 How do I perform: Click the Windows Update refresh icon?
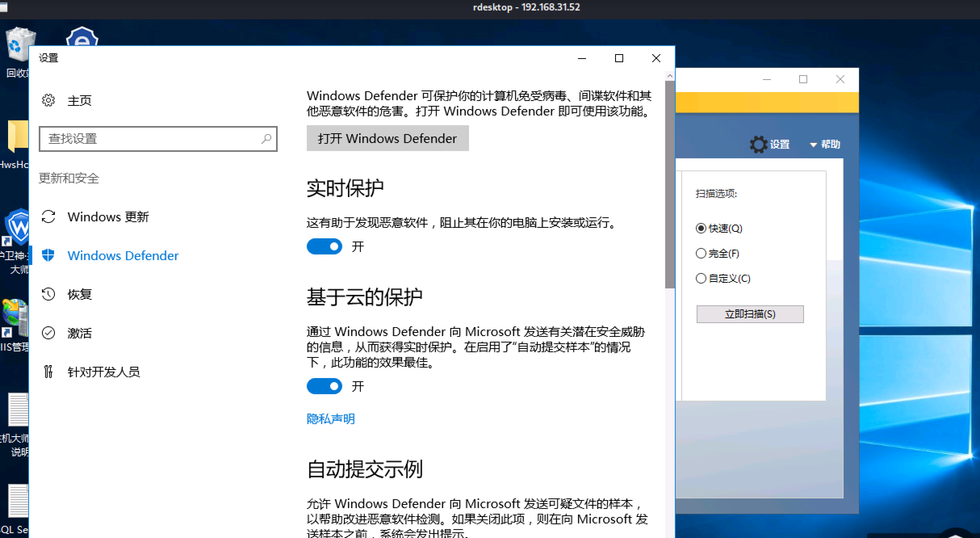click(x=48, y=217)
